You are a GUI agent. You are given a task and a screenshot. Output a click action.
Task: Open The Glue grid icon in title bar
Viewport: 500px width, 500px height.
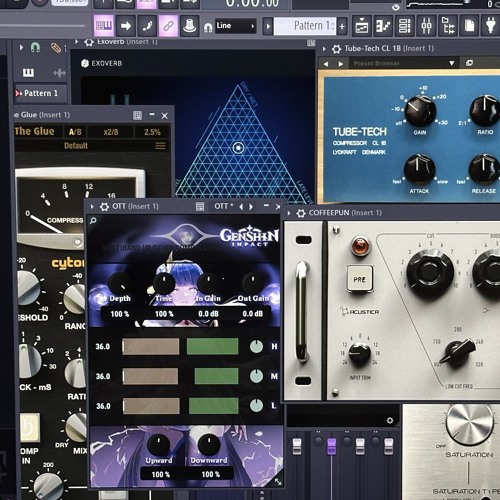coord(137,115)
